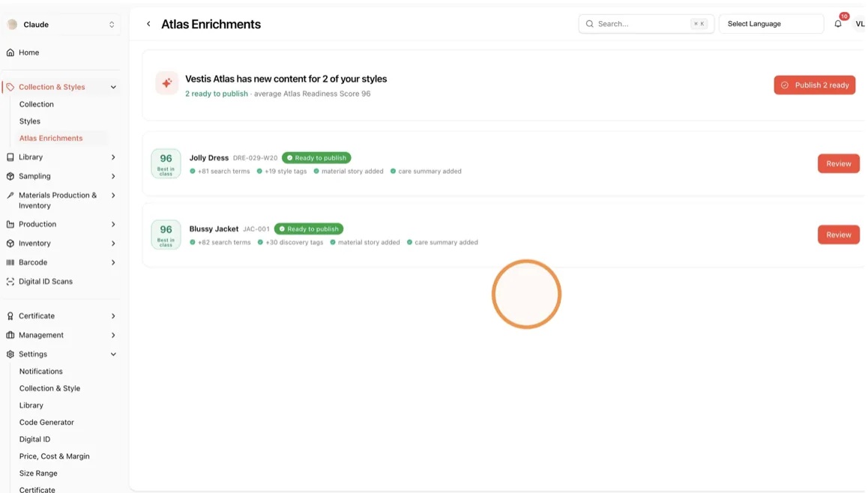Expand the Barcode section chevron
This screenshot has height=493, width=868.
coord(113,262)
